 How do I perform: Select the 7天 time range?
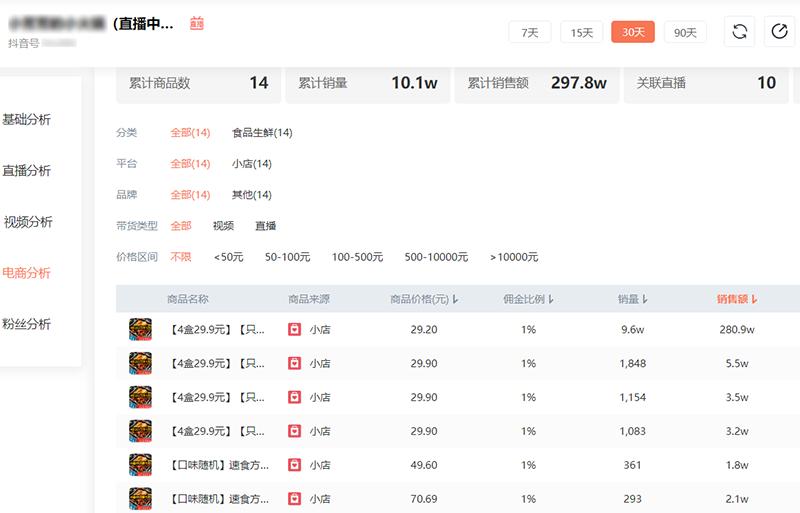tap(530, 32)
